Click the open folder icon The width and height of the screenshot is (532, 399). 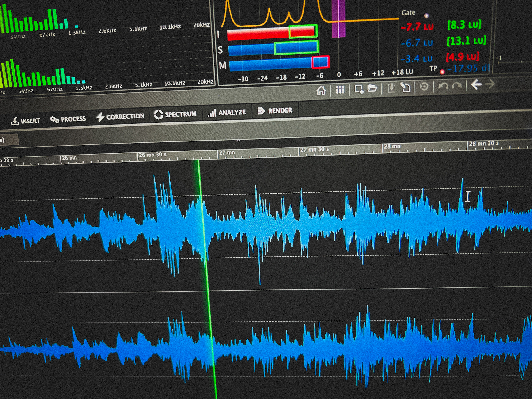[x=372, y=88]
